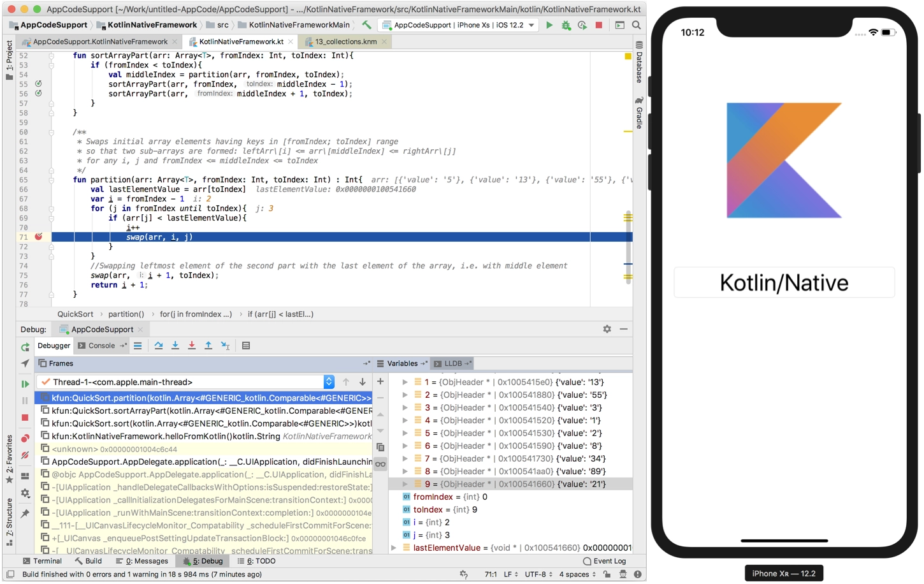Open run configuration dropdown AppCodeSupport | iPhone Xs
The height and width of the screenshot is (584, 924).
point(459,25)
